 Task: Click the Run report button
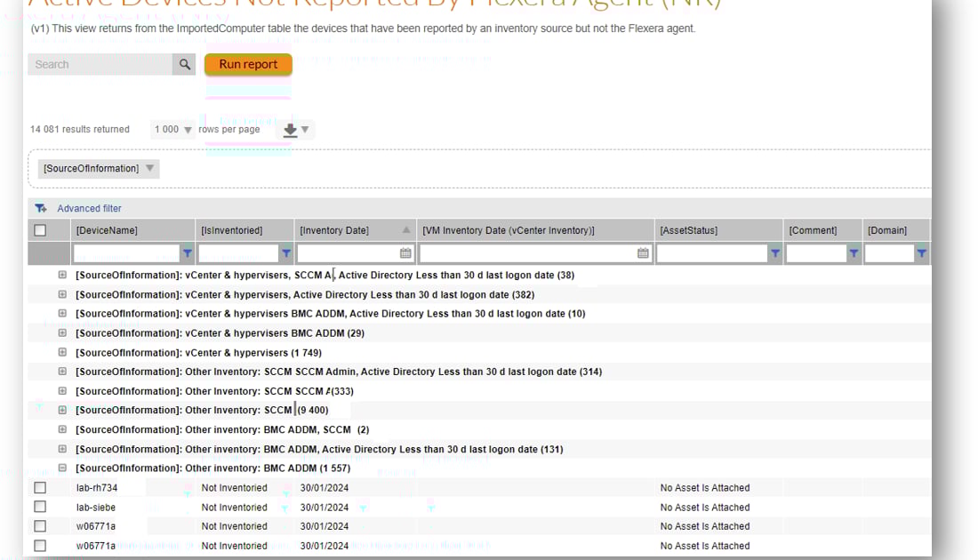(x=248, y=64)
